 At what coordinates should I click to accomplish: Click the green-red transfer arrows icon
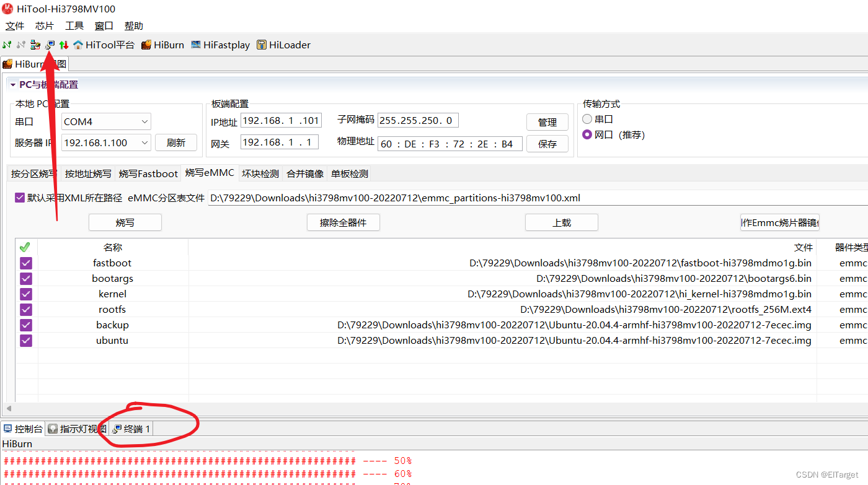[64, 45]
